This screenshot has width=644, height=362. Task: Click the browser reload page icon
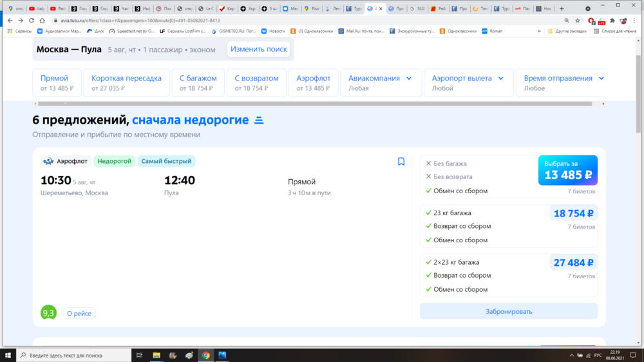pyautogui.click(x=32, y=21)
